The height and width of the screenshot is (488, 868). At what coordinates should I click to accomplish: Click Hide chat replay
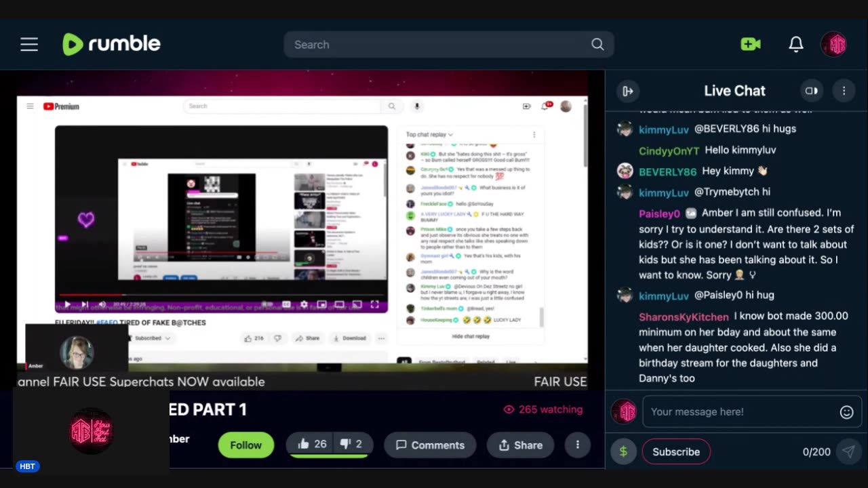click(471, 336)
